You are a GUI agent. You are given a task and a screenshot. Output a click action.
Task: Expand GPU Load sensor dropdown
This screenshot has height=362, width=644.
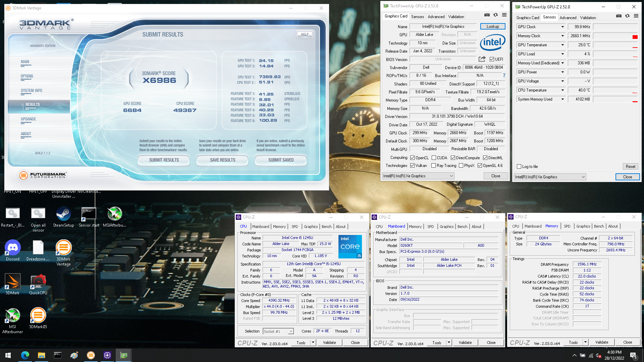(562, 54)
